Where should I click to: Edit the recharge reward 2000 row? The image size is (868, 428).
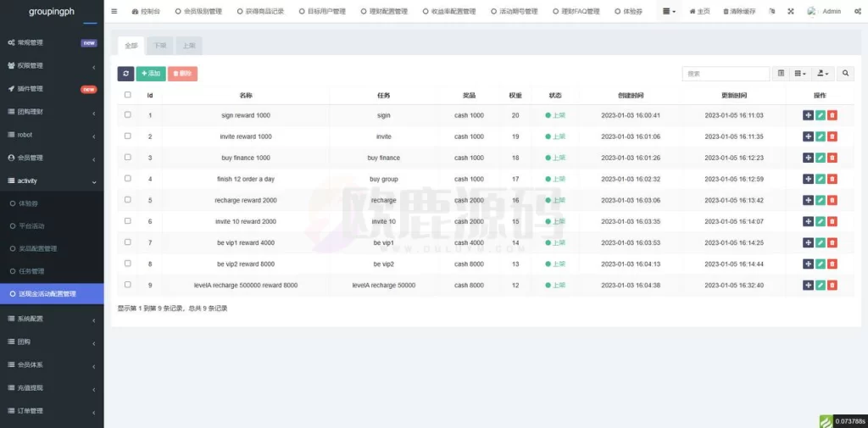point(821,200)
